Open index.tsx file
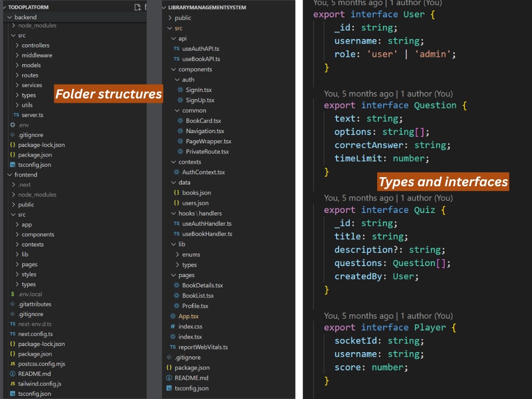The width and height of the screenshot is (532, 399). 190,337
